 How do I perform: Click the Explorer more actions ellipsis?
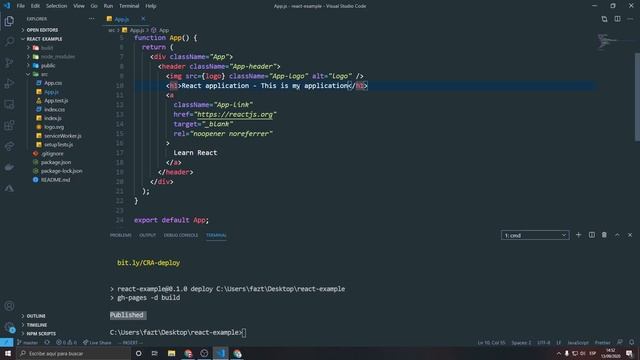click(91, 19)
